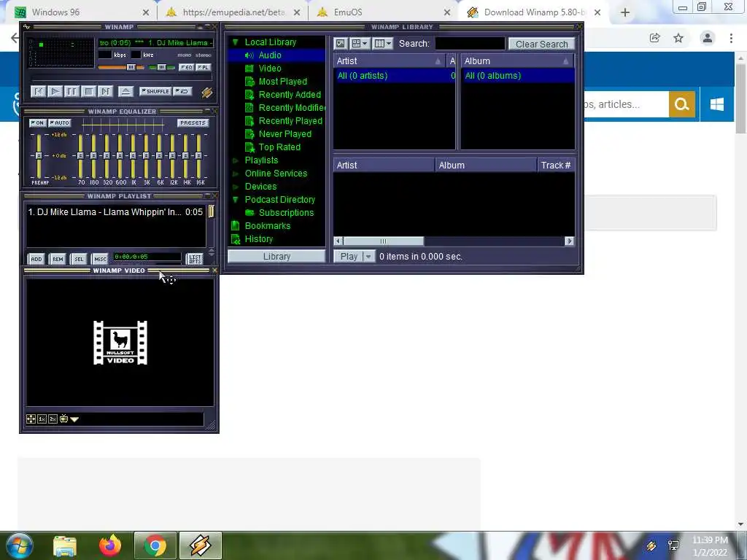The image size is (747, 560).
Task: Click the Eject/open file button in Winamp
Action: (125, 91)
